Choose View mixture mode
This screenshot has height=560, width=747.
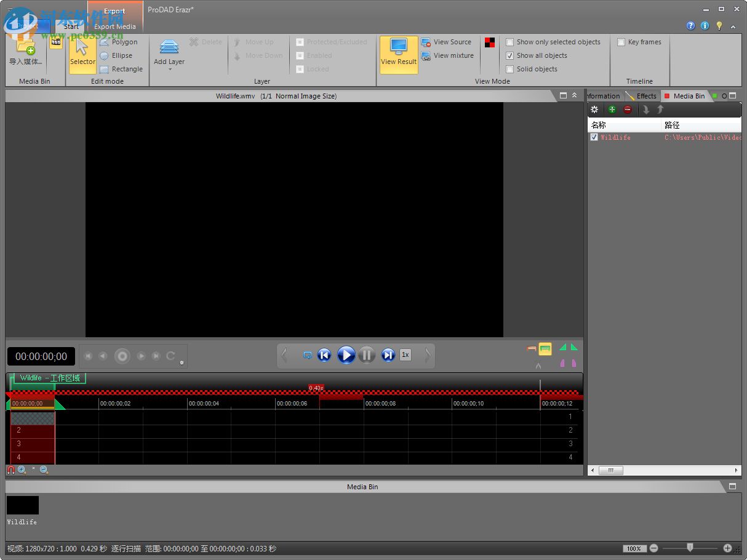pyautogui.click(x=447, y=55)
